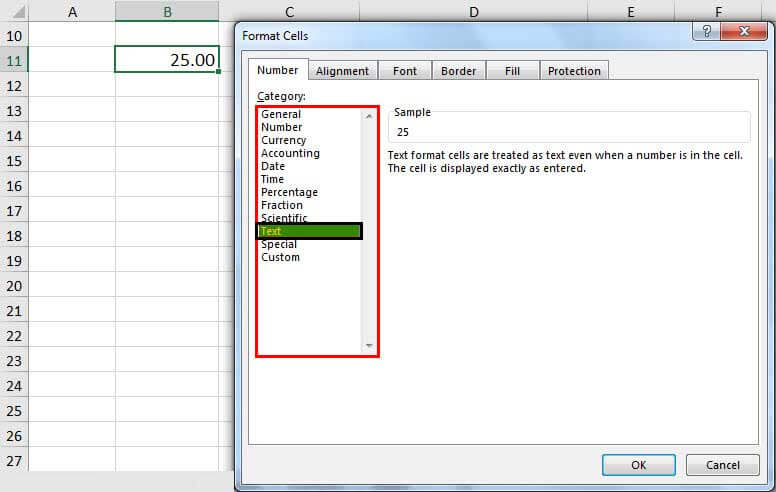
Task: Select column B header
Action: click(167, 11)
